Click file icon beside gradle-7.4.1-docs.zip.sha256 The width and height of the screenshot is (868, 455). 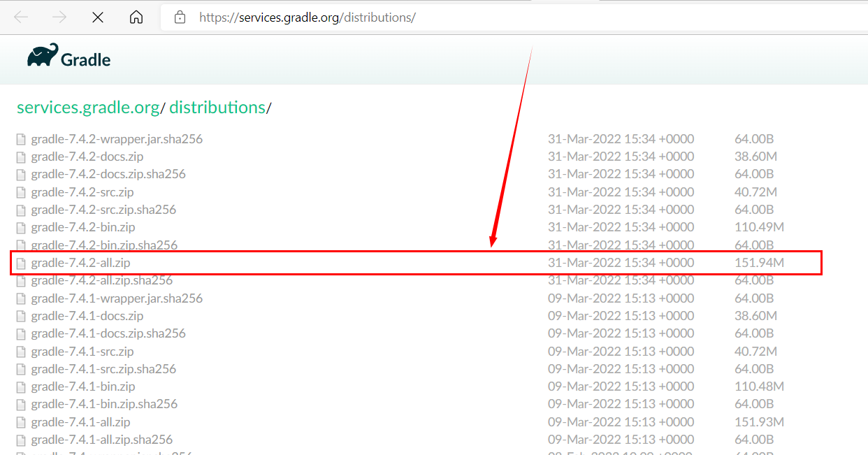pos(20,333)
